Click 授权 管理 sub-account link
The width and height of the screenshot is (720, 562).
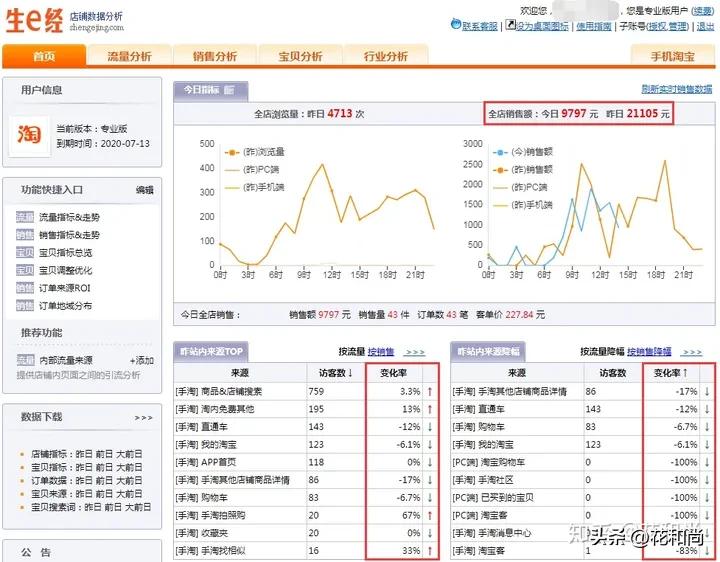pyautogui.click(x=668, y=26)
